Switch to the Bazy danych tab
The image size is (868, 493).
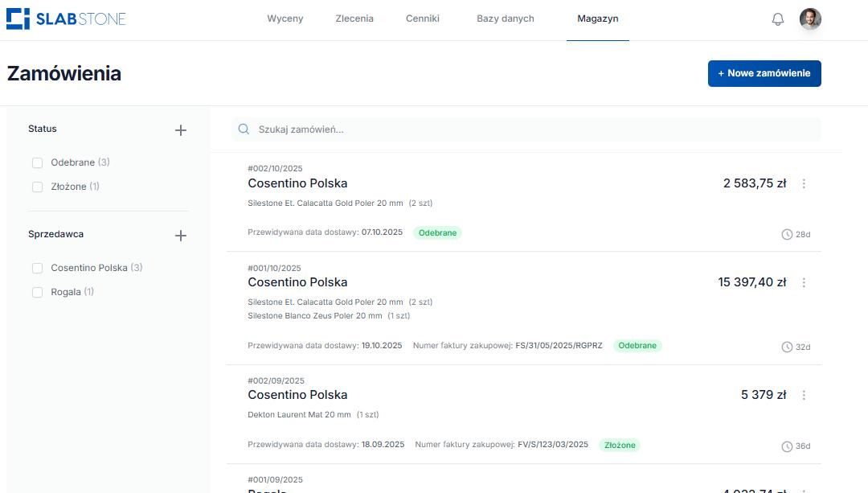[x=505, y=18]
